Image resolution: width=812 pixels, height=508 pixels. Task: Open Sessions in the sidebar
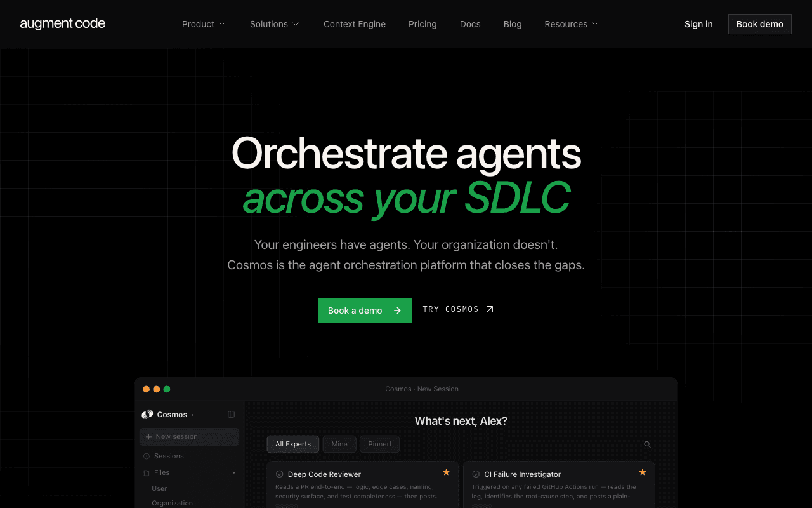pos(169,456)
